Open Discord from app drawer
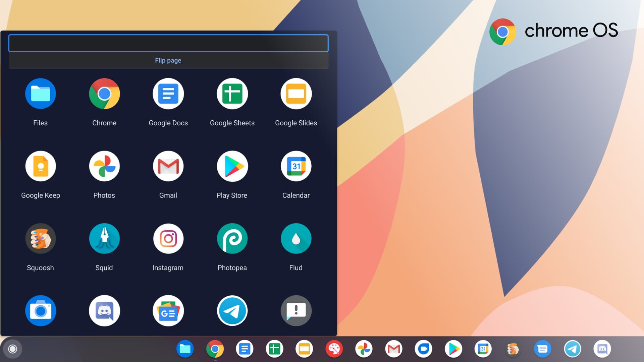This screenshot has width=644, height=362. pyautogui.click(x=104, y=311)
